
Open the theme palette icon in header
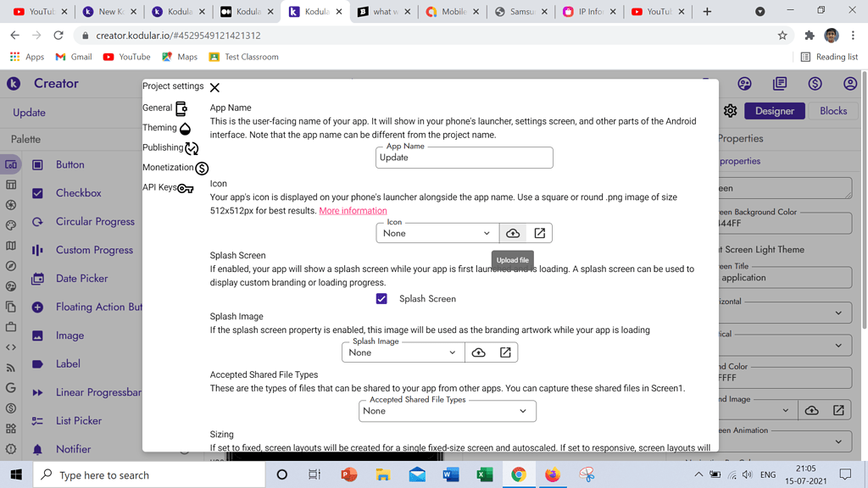(744, 84)
